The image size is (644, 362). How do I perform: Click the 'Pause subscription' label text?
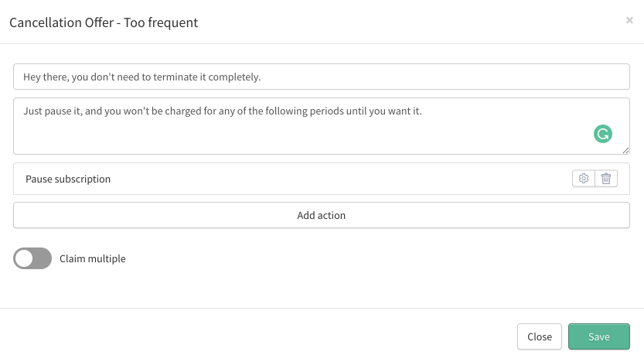tap(68, 179)
